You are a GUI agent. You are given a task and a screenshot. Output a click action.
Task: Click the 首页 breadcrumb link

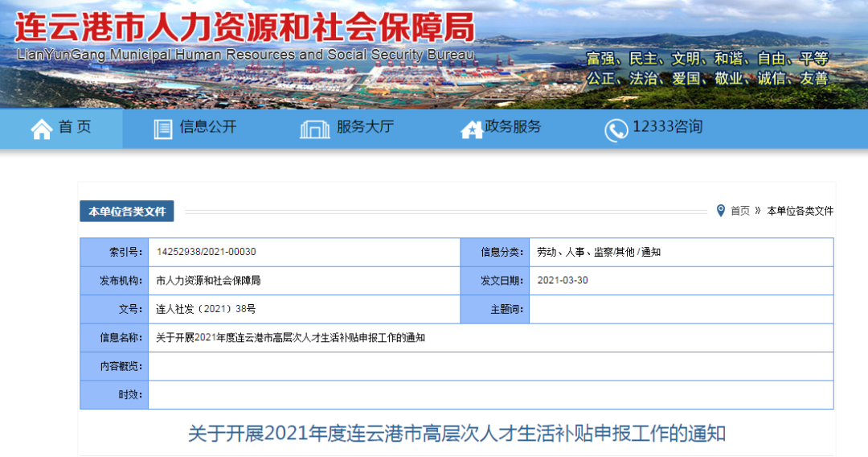(x=739, y=211)
